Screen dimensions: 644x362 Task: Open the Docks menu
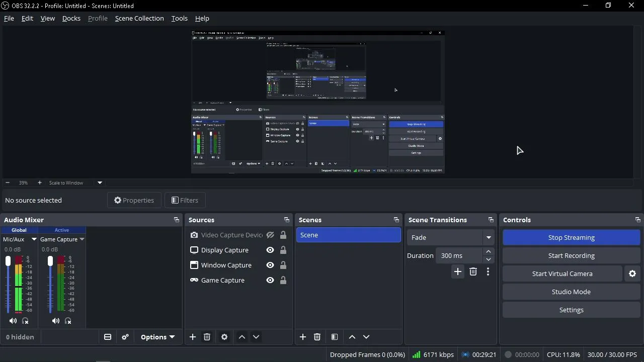coord(71,18)
